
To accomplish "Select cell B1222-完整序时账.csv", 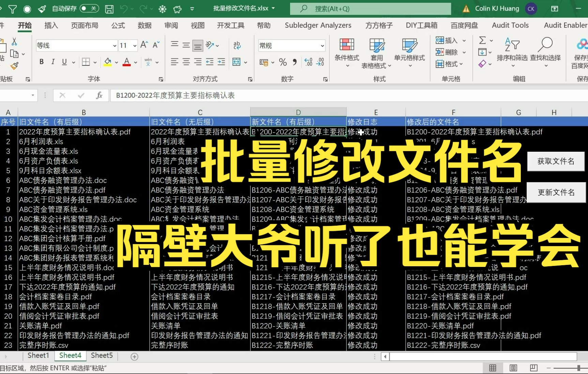I will [453, 345].
